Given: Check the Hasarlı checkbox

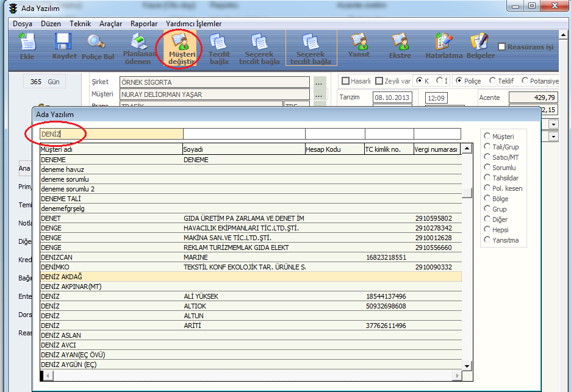Looking at the screenshot, I should 346,81.
